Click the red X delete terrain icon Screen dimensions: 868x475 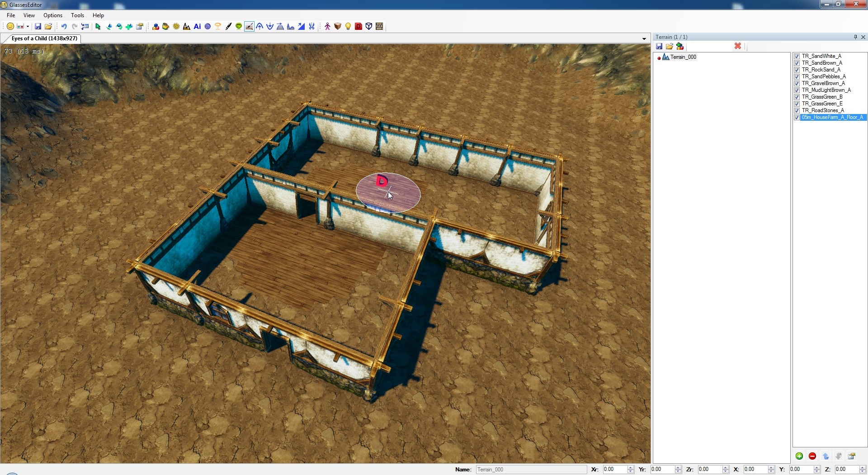(x=738, y=46)
